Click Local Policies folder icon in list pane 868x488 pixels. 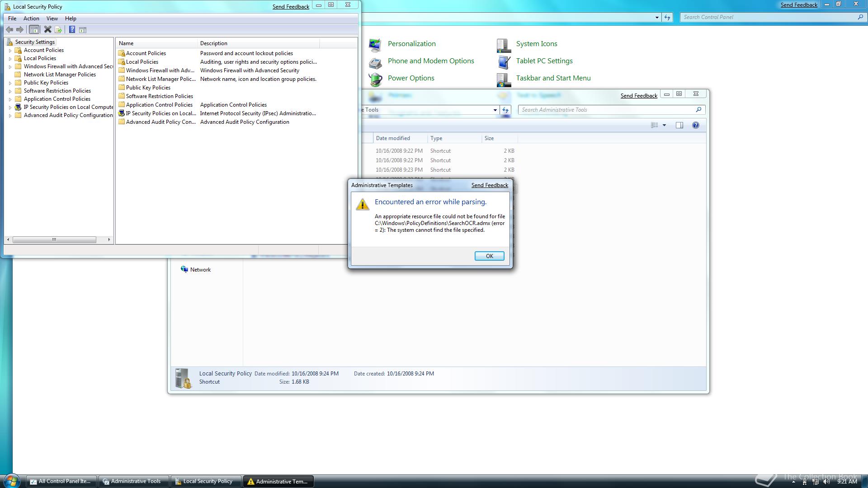pyautogui.click(x=122, y=62)
